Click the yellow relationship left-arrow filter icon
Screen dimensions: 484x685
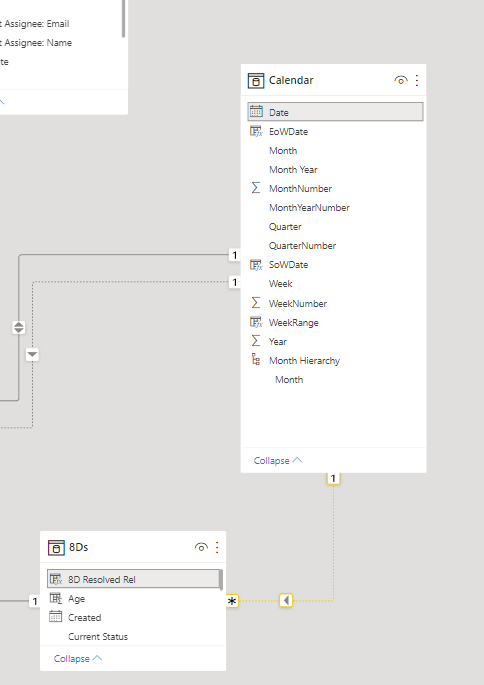[x=286, y=600]
